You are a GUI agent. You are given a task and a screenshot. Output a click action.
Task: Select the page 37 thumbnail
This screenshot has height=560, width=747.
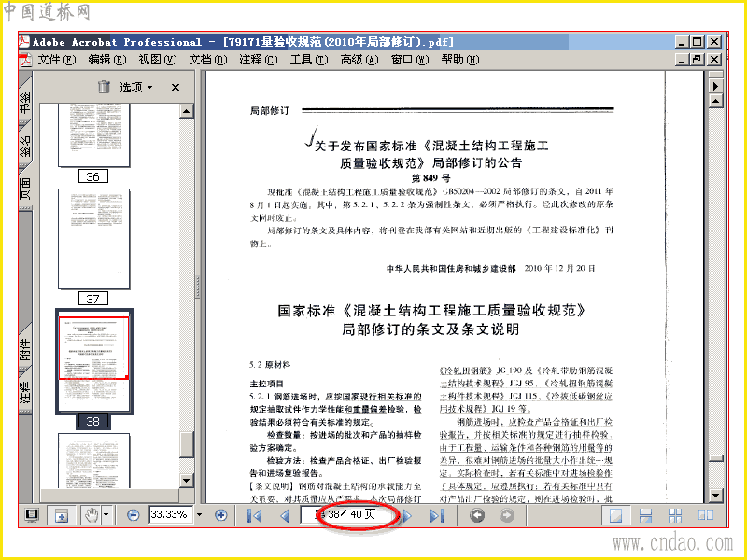pos(94,239)
